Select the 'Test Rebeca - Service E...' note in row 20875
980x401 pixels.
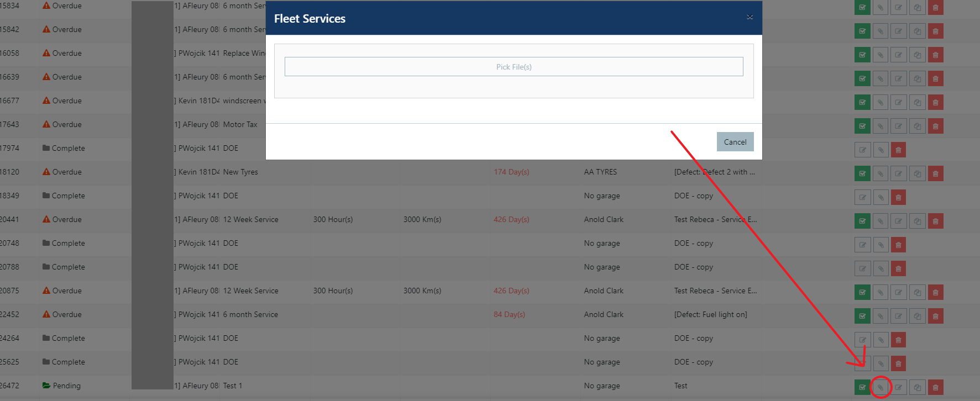click(x=716, y=291)
